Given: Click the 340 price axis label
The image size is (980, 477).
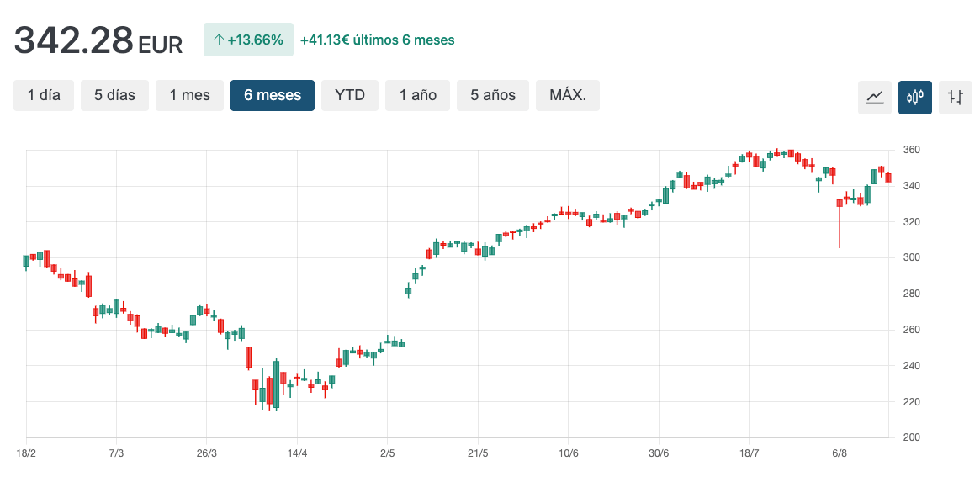Looking at the screenshot, I should [911, 186].
